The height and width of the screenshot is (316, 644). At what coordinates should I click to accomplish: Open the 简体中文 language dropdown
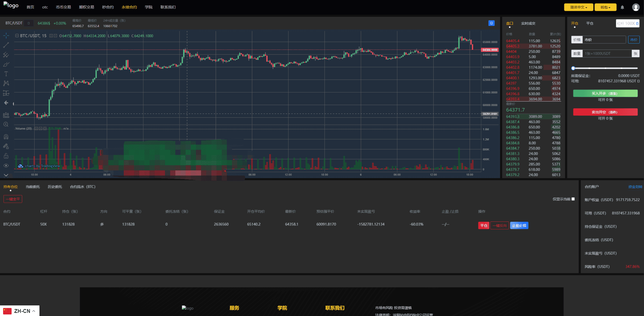[x=579, y=7]
